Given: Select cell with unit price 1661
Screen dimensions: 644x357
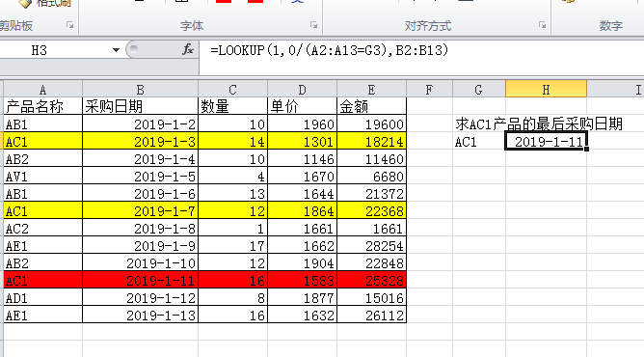Looking at the screenshot, I should (x=302, y=228).
